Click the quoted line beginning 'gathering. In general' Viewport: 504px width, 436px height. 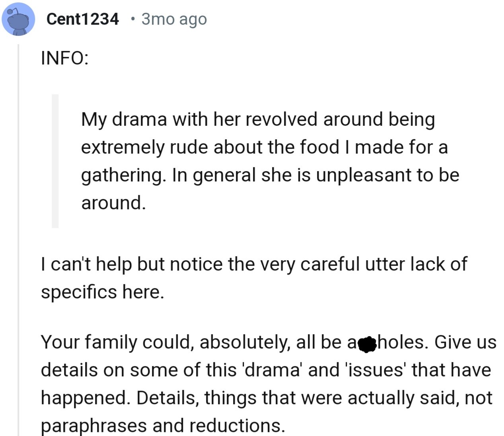pyautogui.click(x=270, y=175)
